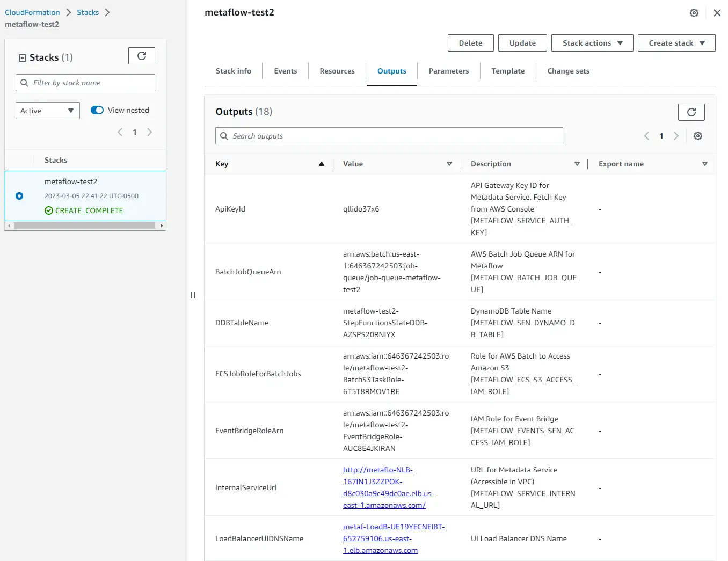The height and width of the screenshot is (561, 728).
Task: Sort outputs by Description column
Action: point(577,164)
